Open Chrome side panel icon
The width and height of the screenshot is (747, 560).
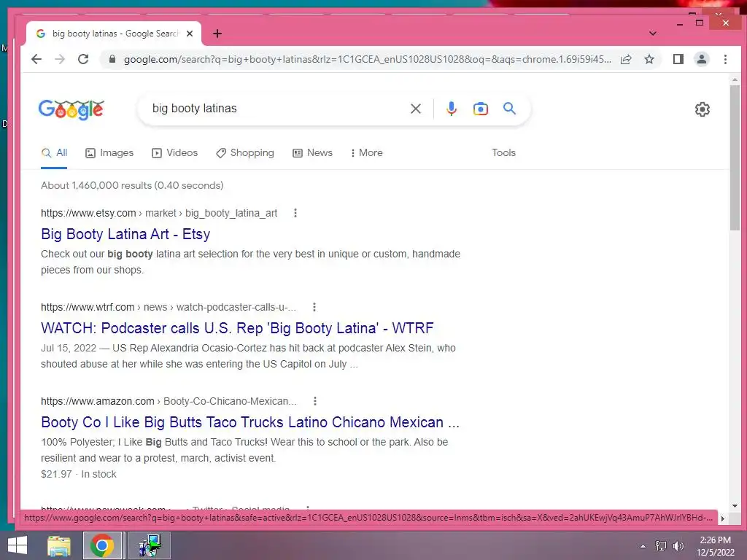coord(678,59)
